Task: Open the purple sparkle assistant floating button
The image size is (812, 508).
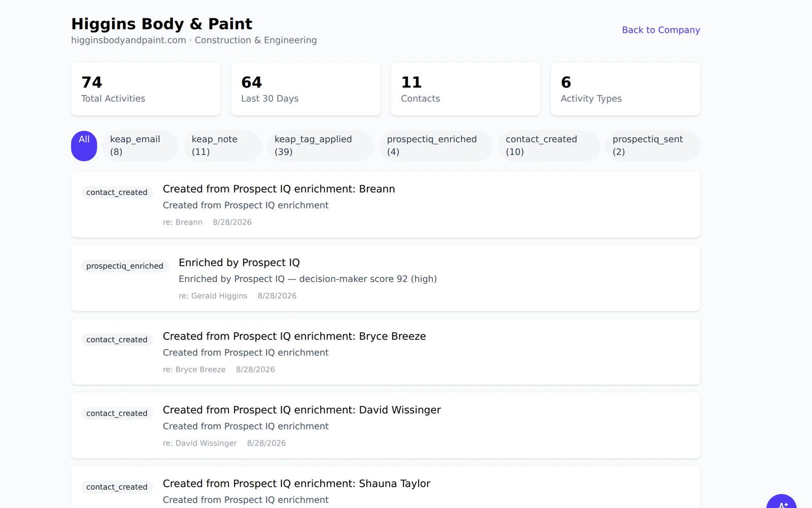Action: (x=781, y=501)
